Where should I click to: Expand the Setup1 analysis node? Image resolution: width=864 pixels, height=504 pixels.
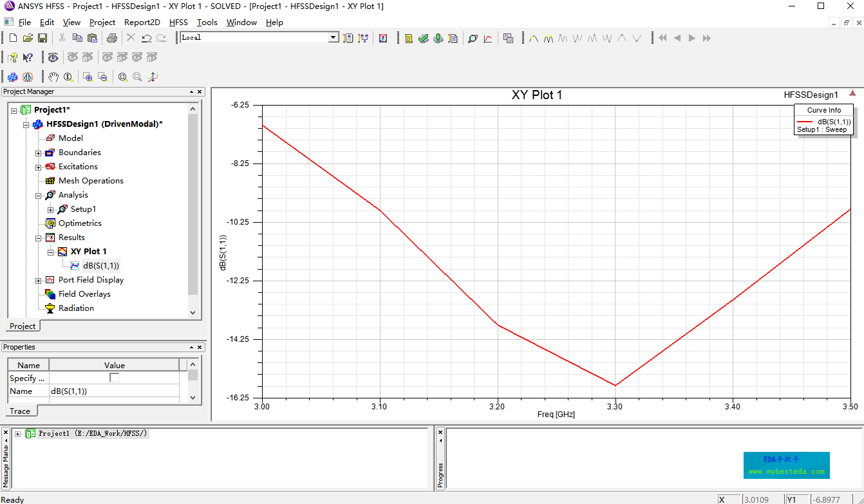coord(51,210)
